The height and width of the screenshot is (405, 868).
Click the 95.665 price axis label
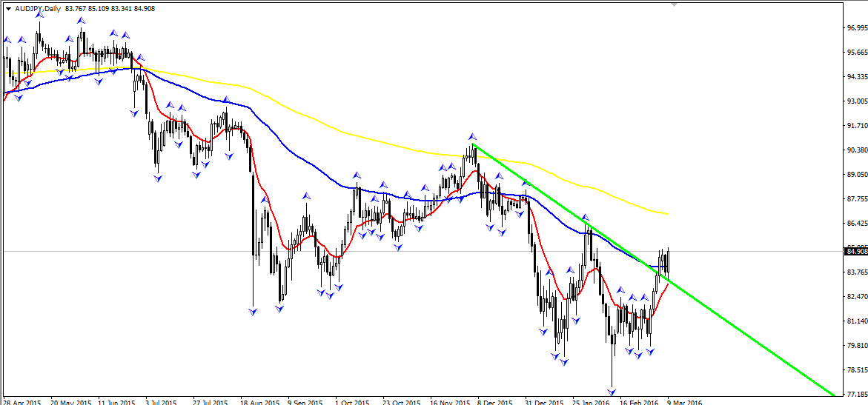pyautogui.click(x=856, y=52)
